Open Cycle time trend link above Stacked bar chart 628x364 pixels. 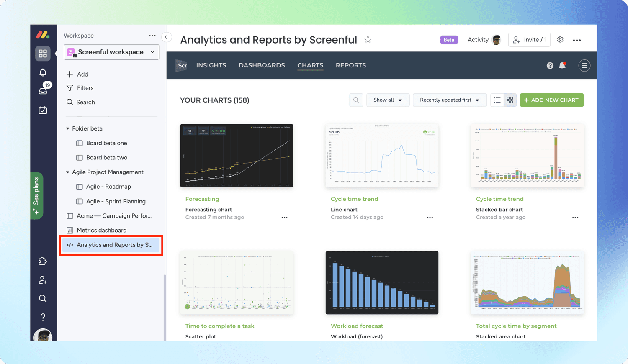tap(499, 199)
